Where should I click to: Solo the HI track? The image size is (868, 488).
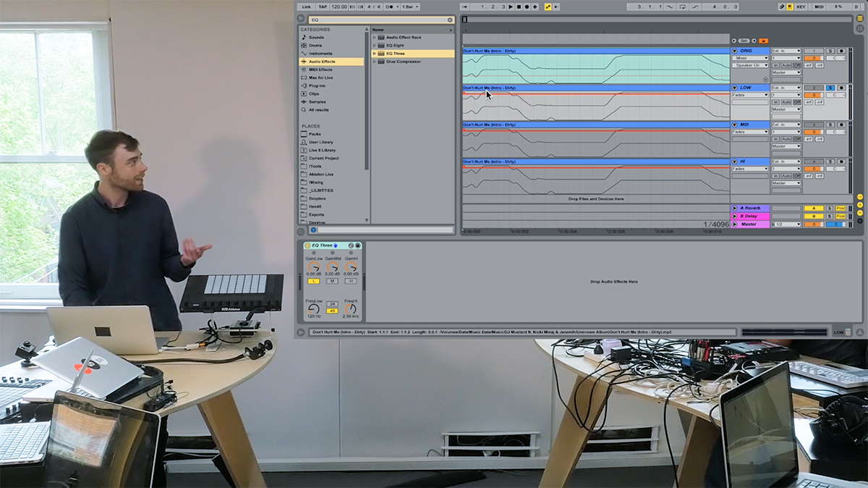tap(830, 161)
